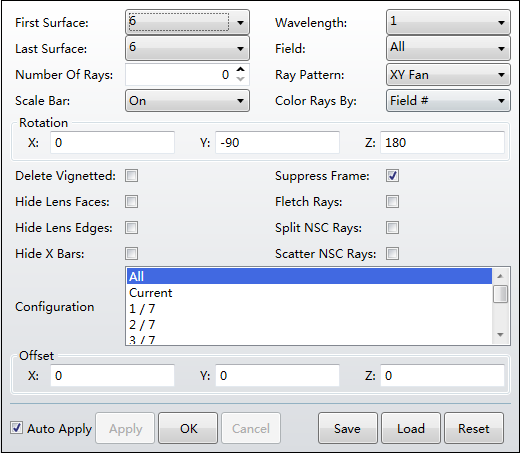
Task: Uncheck the Suppress Frame checkbox
Action: (392, 175)
